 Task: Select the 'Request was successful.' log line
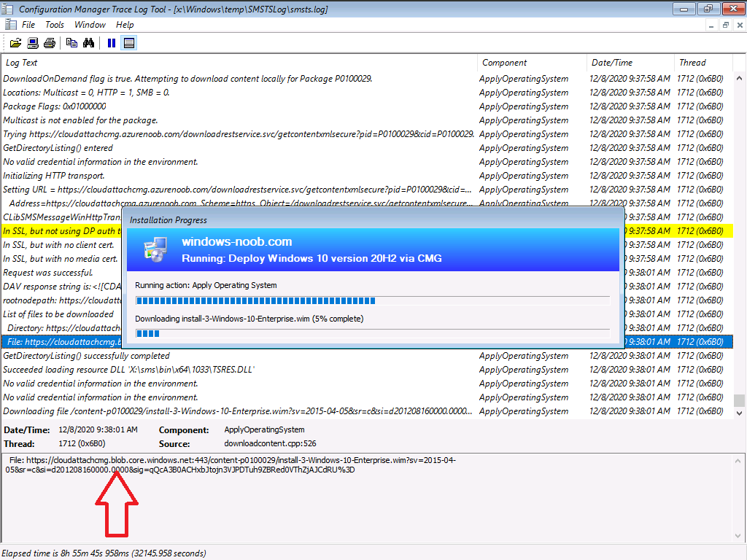(x=62, y=273)
